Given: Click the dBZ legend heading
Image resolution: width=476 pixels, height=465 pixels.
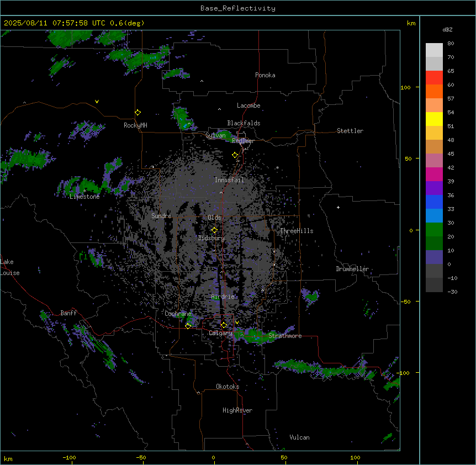Looking at the screenshot, I should [x=447, y=29].
